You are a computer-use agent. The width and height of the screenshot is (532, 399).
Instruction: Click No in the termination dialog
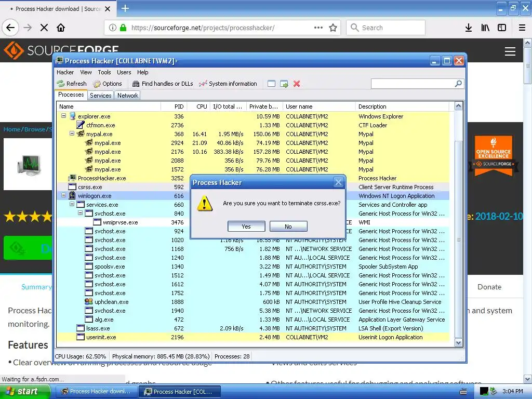point(288,227)
